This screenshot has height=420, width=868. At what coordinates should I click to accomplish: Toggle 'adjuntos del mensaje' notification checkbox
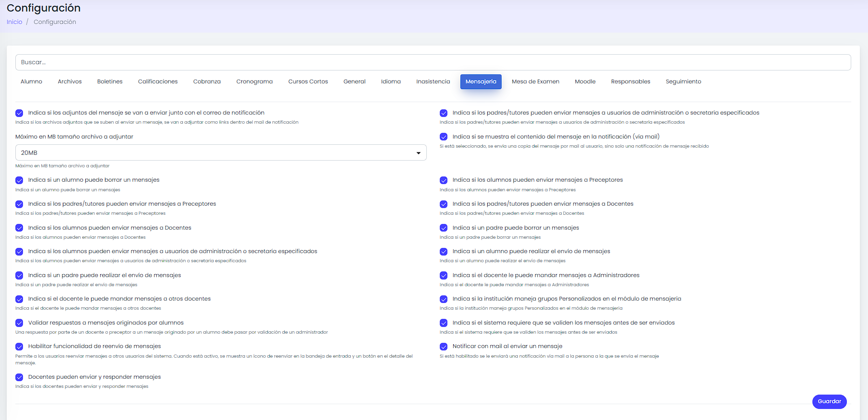[x=19, y=113]
